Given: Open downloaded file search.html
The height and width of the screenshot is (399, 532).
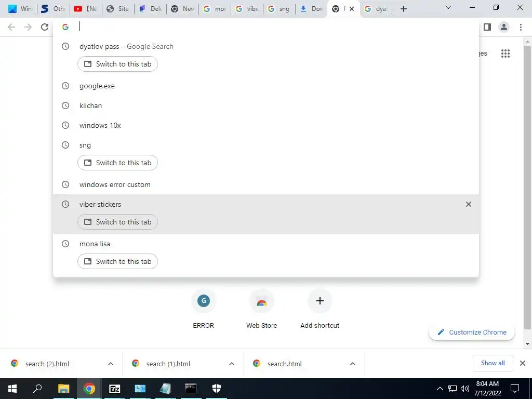Looking at the screenshot, I should click(x=284, y=364).
